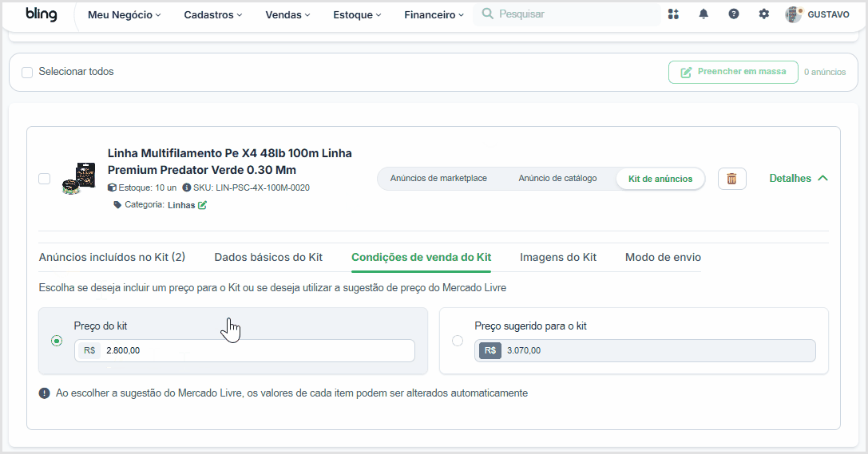
Task: Open the settings gear icon
Action: [764, 14]
